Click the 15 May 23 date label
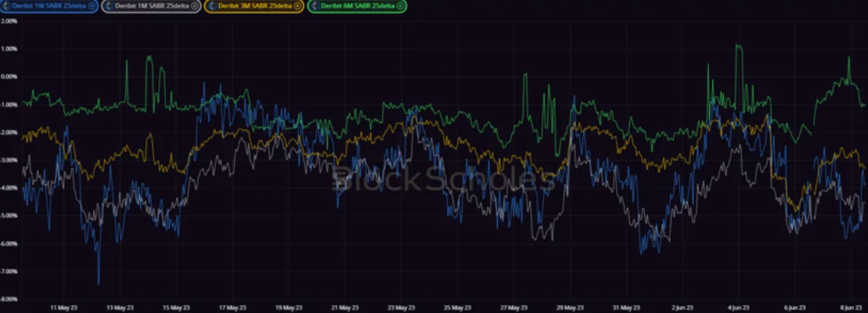 [x=176, y=307]
